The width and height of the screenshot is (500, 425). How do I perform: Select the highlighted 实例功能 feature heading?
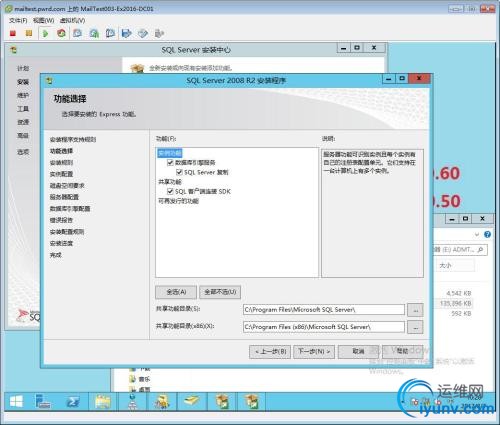click(170, 153)
